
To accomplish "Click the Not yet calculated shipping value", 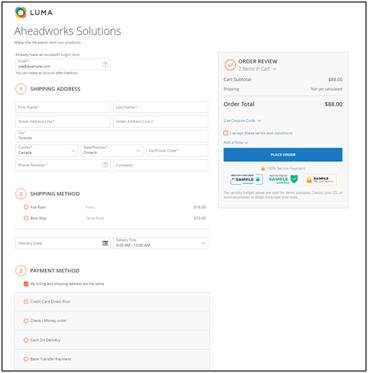I will 326,89.
